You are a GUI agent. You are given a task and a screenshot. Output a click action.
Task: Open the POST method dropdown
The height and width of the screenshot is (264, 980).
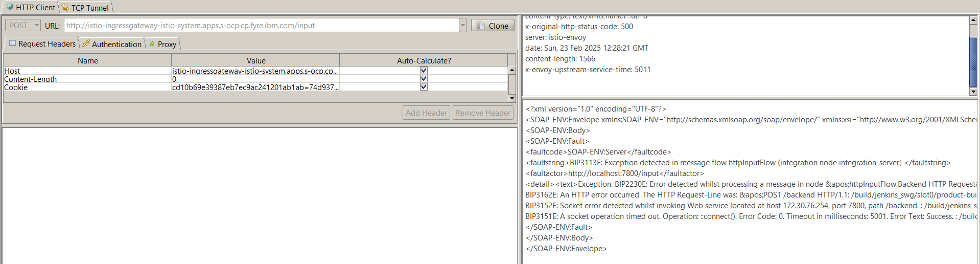point(23,25)
